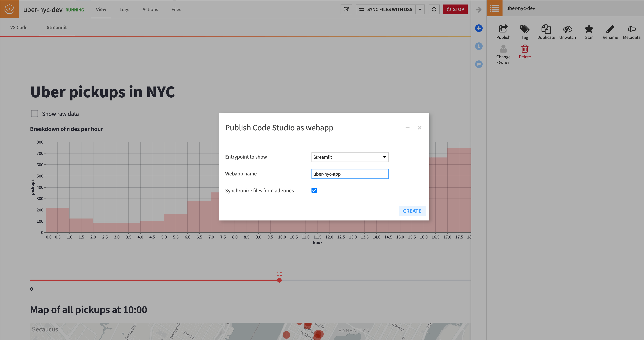Image resolution: width=644 pixels, height=340 pixels.
Task: Switch to the Streamlit tab
Action: [x=57, y=27]
